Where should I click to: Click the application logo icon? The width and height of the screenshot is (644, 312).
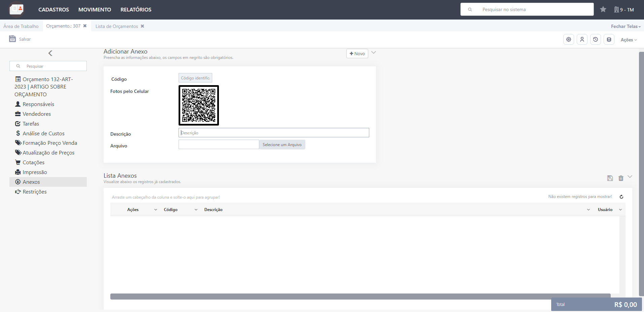point(16,9)
